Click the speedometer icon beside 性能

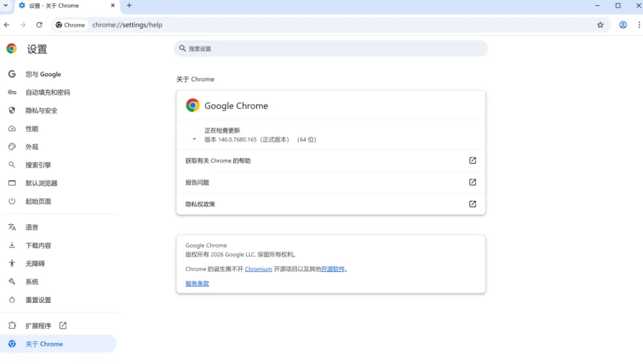[x=12, y=128]
